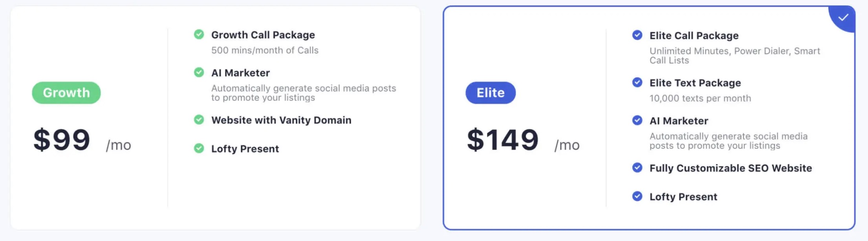Open the Elite Text Package feature title
868x241 pixels.
click(695, 83)
